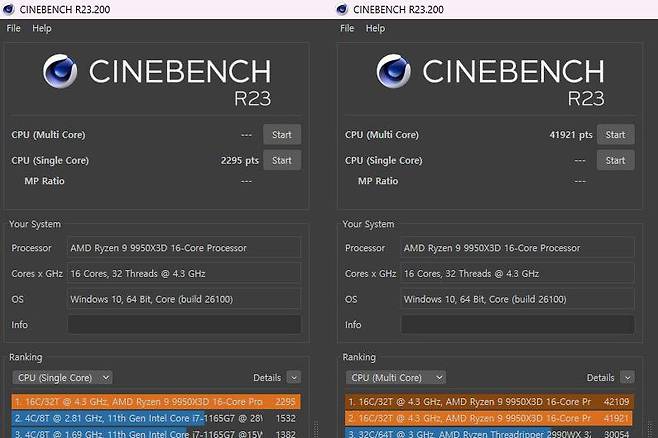Click the Cinebench icon in right title bar

click(343, 9)
